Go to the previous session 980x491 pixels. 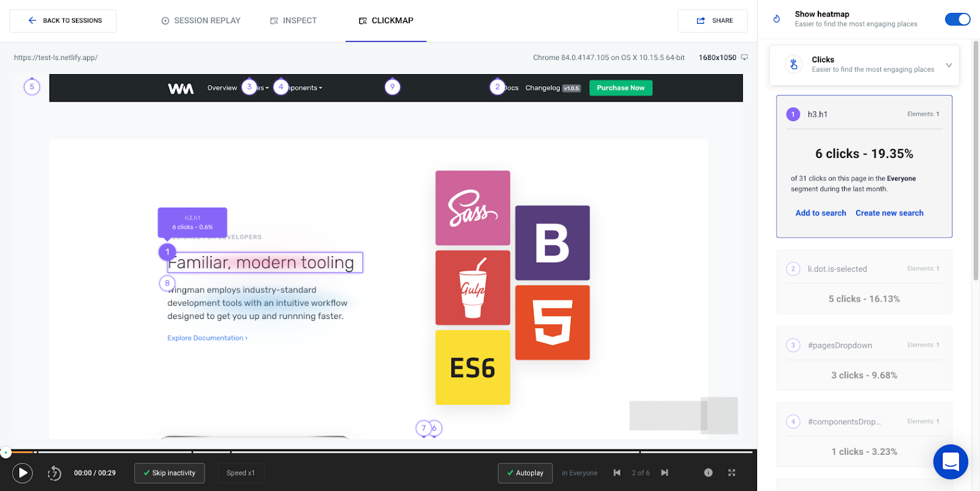tap(617, 473)
